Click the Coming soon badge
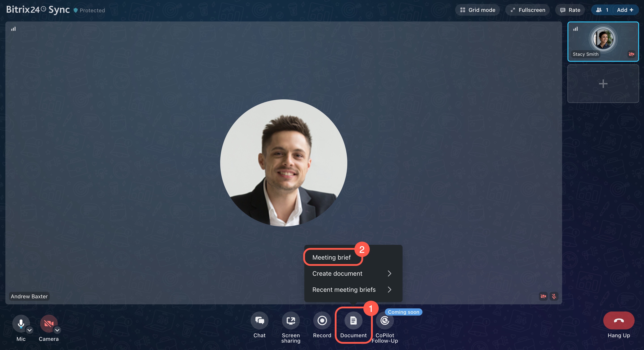Viewport: 644px width, 350px height. click(403, 312)
